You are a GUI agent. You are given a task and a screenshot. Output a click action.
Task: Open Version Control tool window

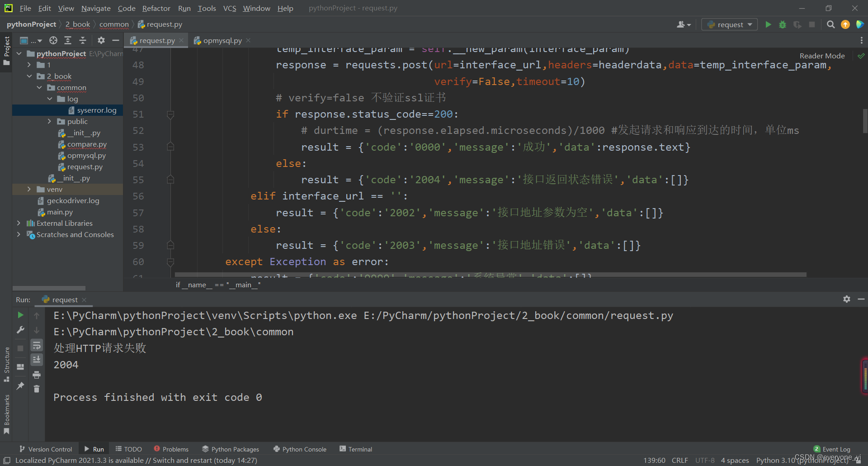point(46,449)
